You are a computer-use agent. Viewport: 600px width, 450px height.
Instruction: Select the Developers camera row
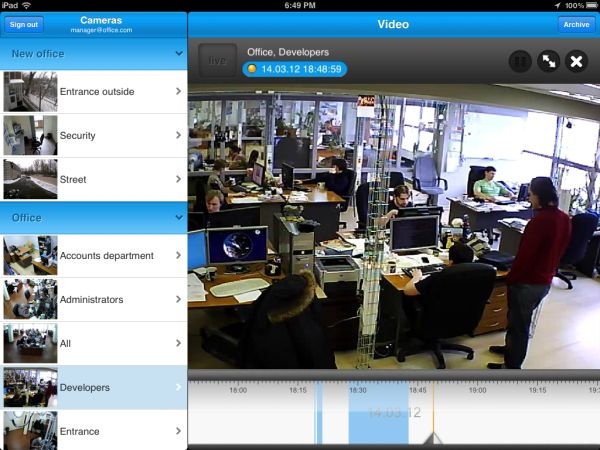tap(93, 387)
